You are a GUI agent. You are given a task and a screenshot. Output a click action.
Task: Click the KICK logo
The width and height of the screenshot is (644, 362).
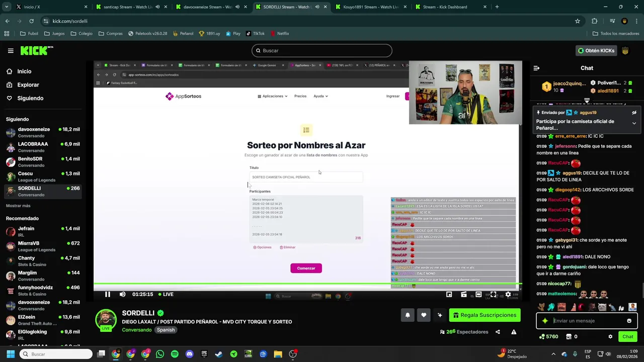pyautogui.click(x=37, y=50)
